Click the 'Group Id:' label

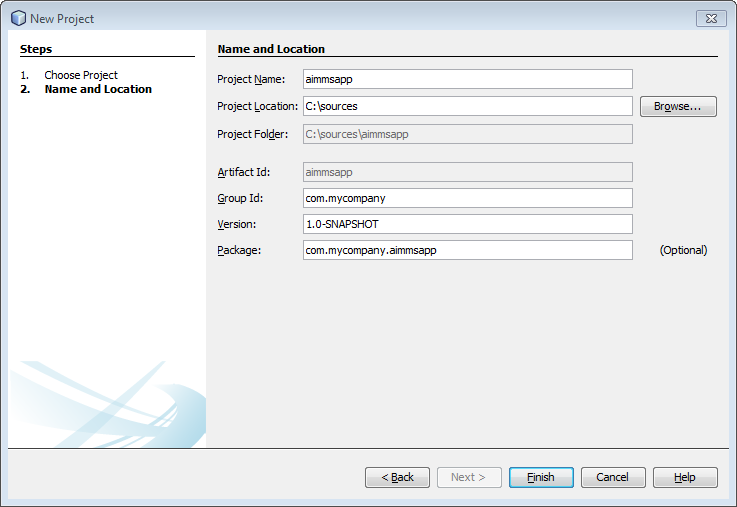coord(240,198)
